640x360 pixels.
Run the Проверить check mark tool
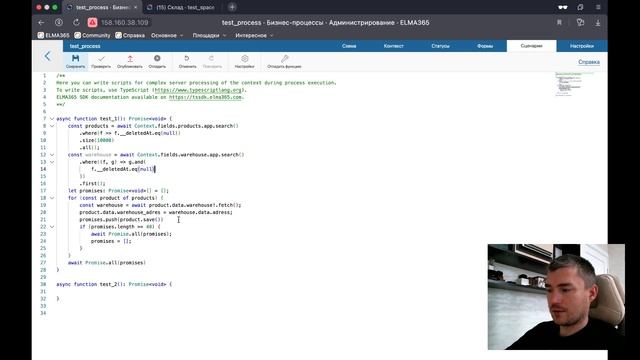[x=101, y=61]
